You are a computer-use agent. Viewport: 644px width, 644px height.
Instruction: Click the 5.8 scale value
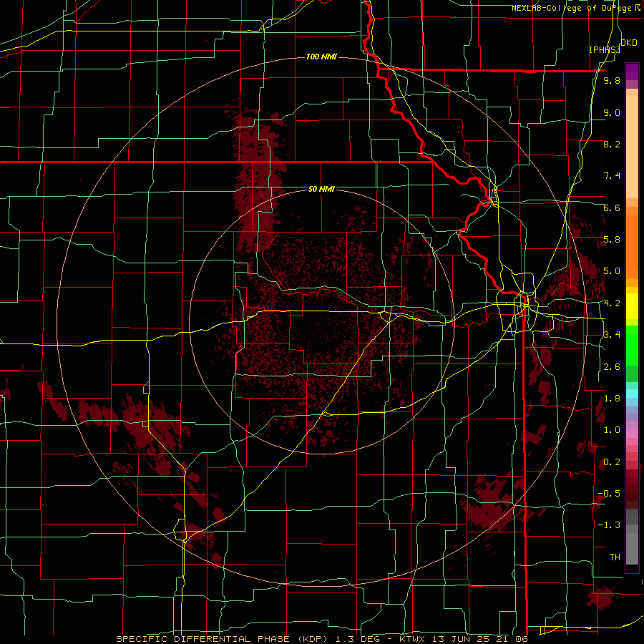(612, 240)
